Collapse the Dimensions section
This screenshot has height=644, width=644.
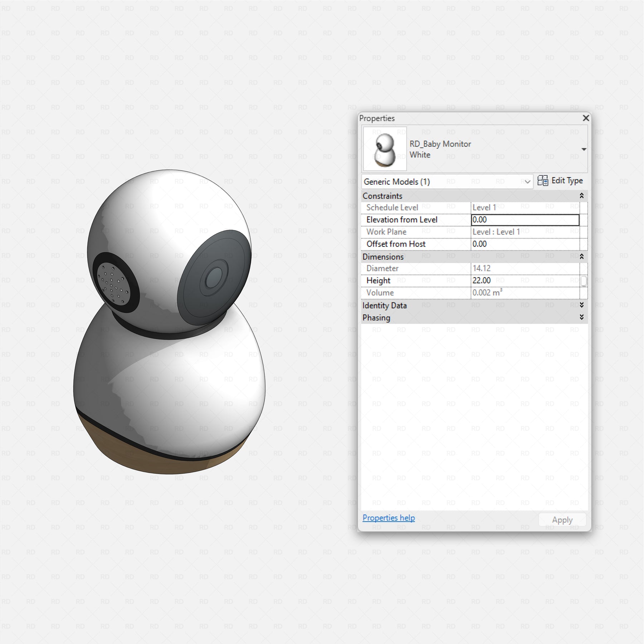[581, 257]
